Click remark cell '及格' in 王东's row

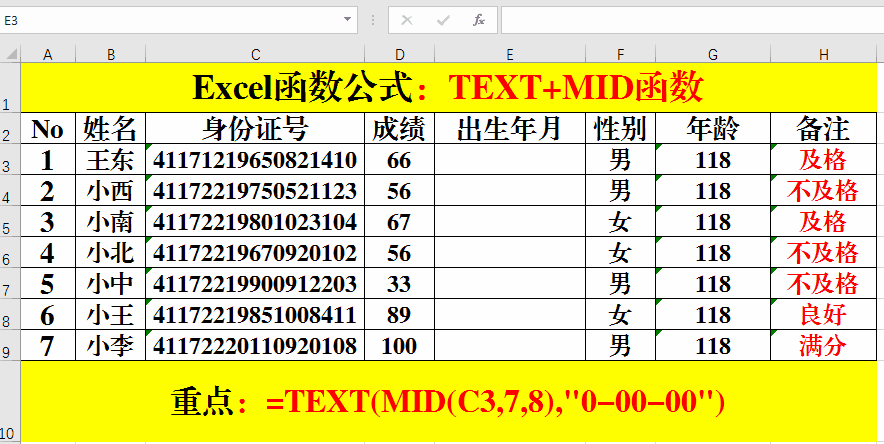[x=824, y=159]
